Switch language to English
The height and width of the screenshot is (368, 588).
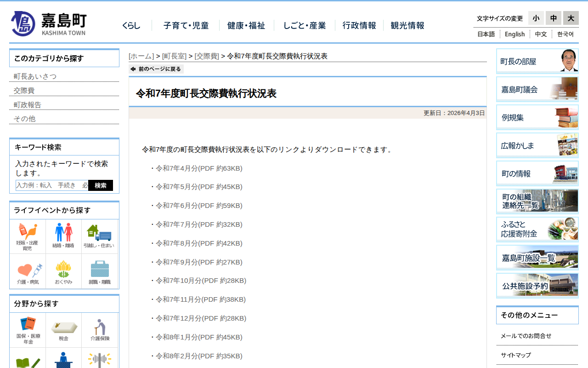pos(514,34)
